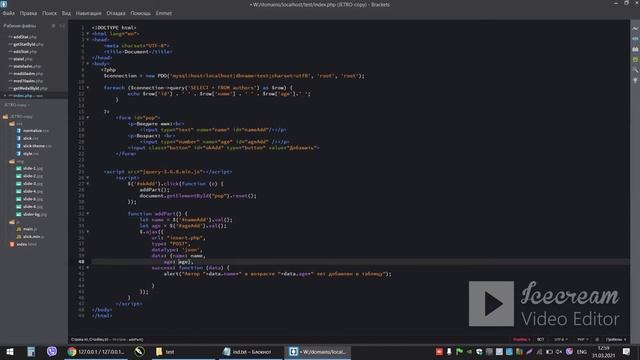Select index.php in working files
640x360 pixels.
(x=27, y=96)
